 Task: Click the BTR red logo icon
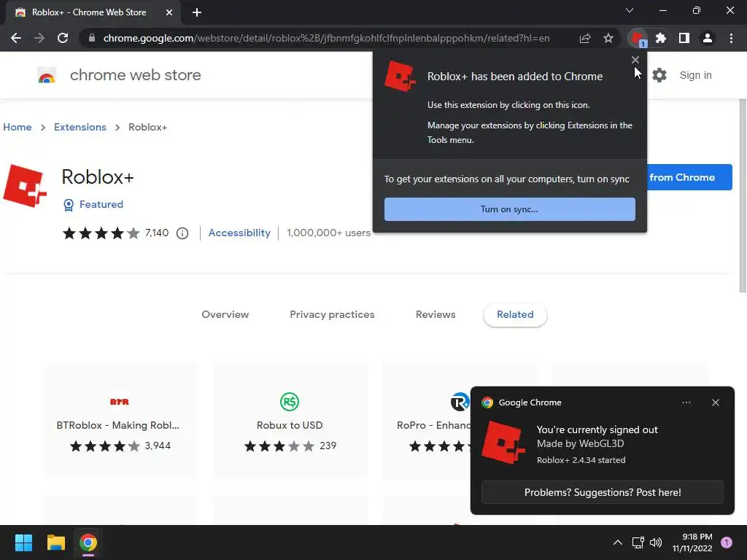119,402
